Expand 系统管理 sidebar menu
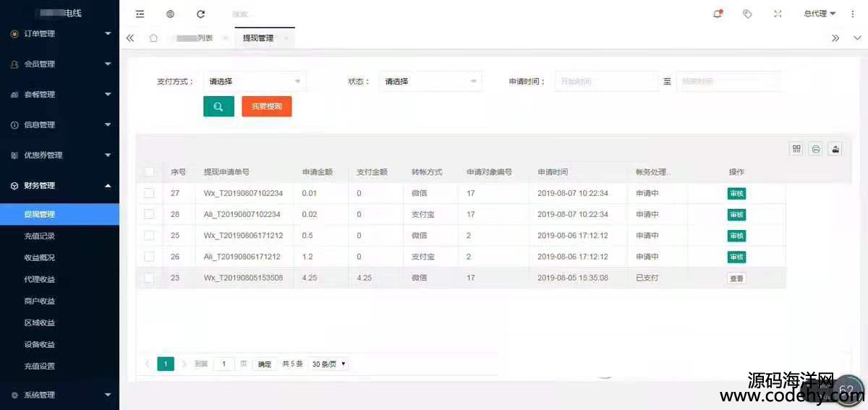 point(59,395)
